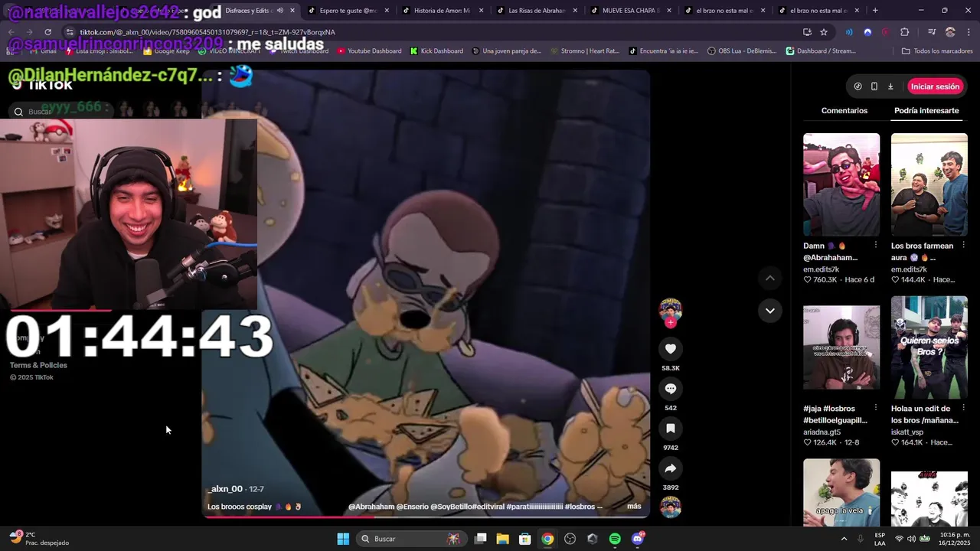Go to the previous video arrow

[769, 278]
